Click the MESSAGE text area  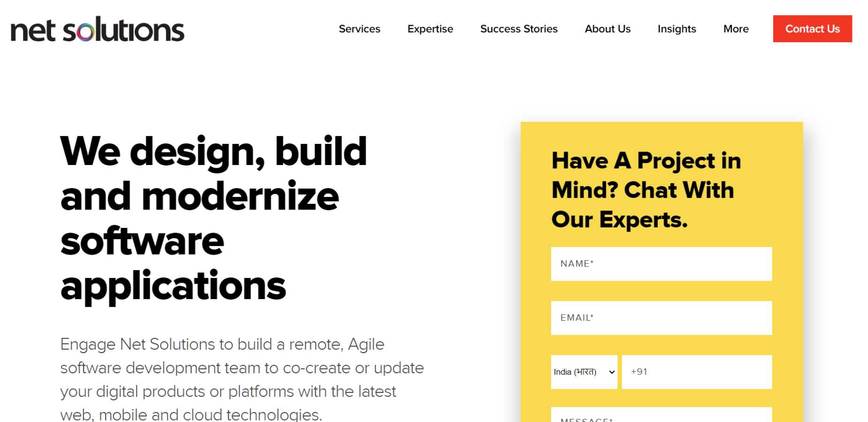click(x=661, y=416)
